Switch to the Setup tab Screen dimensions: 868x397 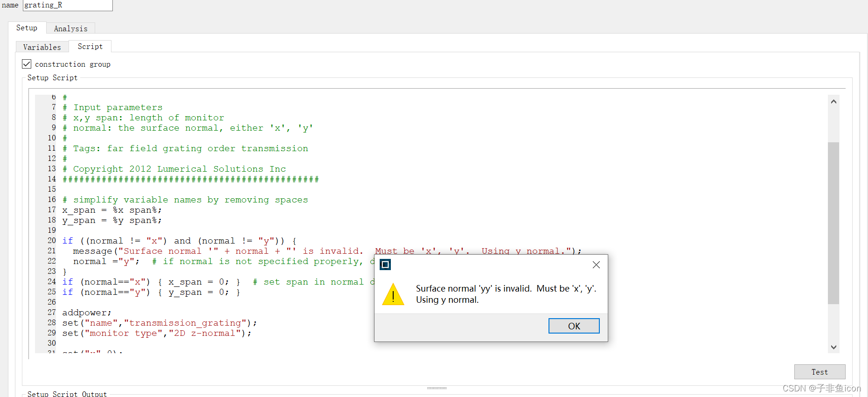coord(27,28)
